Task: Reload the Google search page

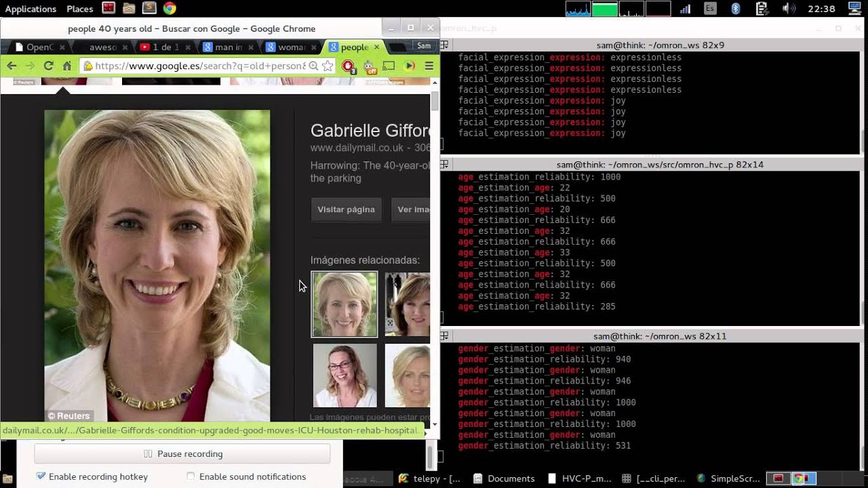Action: [x=48, y=66]
